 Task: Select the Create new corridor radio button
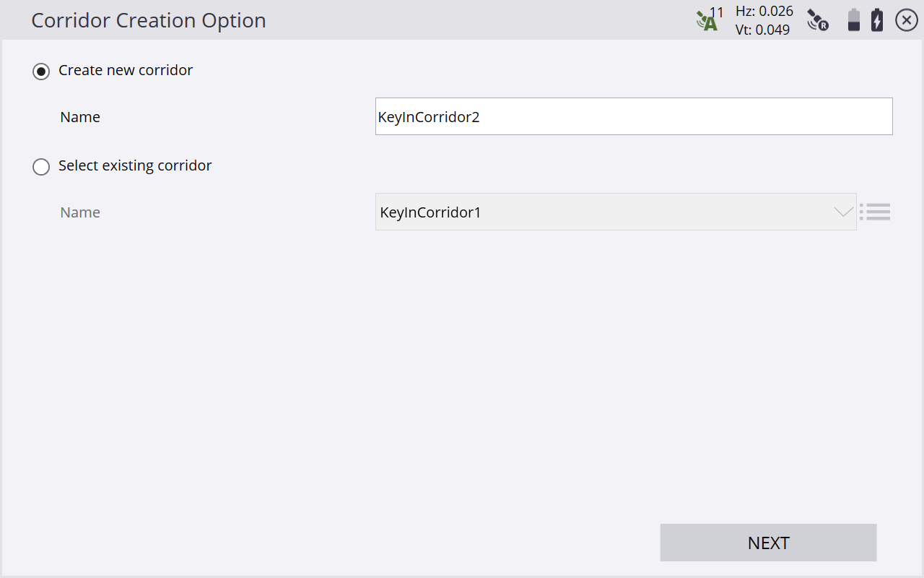[41, 71]
